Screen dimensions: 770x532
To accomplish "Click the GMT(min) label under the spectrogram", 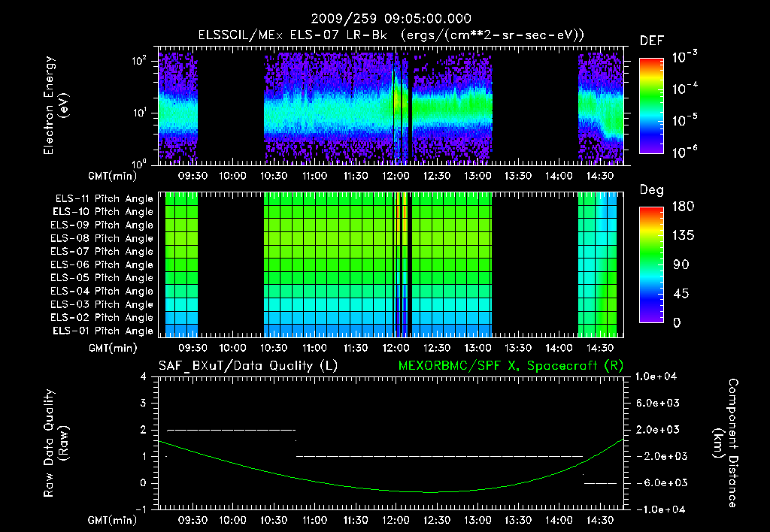I will 113,176.
